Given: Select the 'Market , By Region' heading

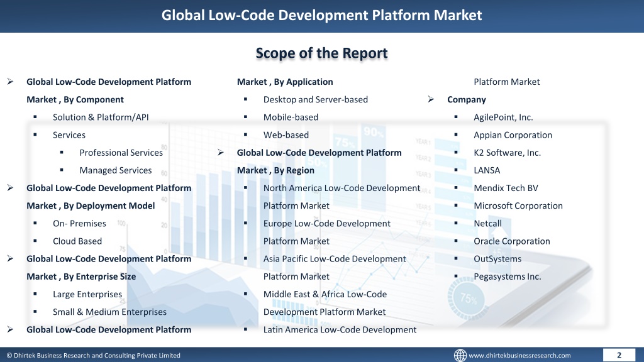Looking at the screenshot, I should coord(275,170).
